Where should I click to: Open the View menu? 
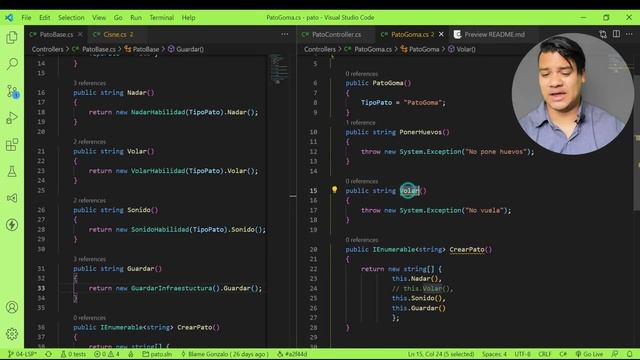tap(99, 18)
